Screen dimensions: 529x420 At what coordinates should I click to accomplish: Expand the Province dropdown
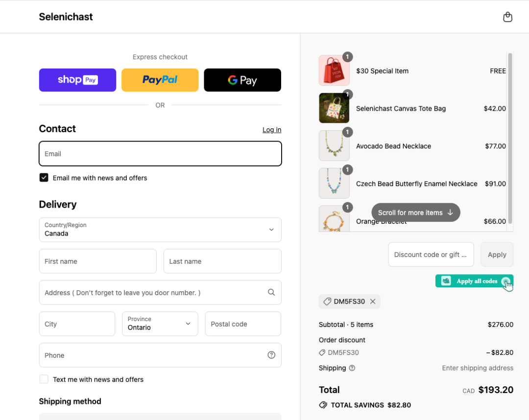pyautogui.click(x=160, y=324)
